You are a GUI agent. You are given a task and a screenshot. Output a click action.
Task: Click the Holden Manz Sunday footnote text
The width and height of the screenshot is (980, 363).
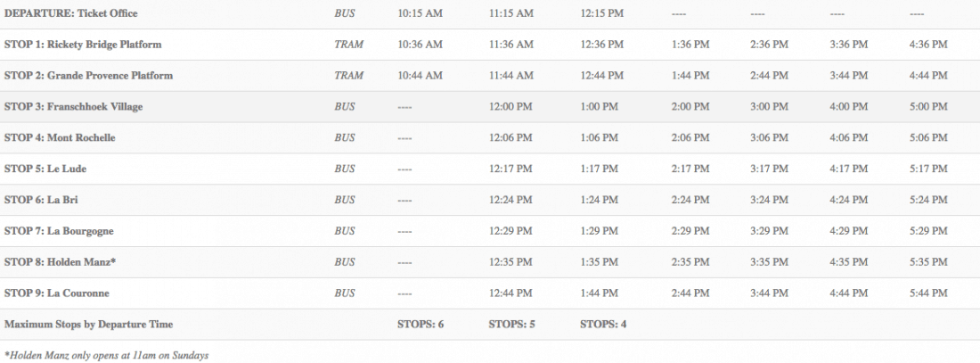[x=106, y=355]
